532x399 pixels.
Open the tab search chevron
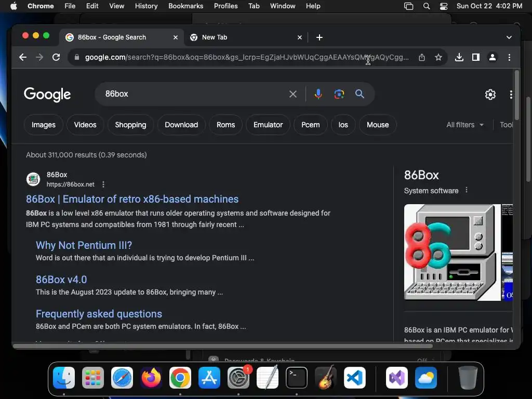(509, 37)
